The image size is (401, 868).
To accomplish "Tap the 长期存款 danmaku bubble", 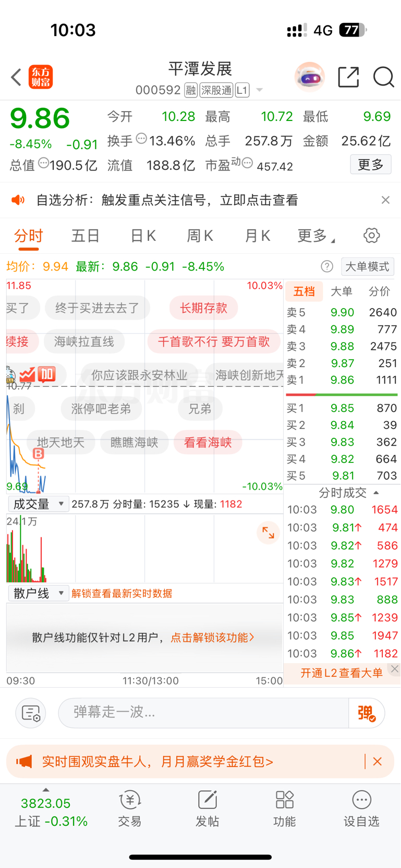I will point(203,308).
